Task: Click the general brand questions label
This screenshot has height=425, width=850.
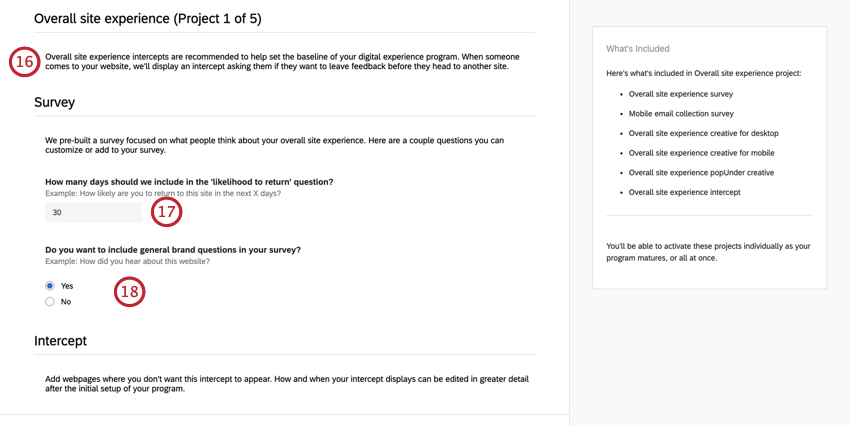Action: click(x=173, y=250)
